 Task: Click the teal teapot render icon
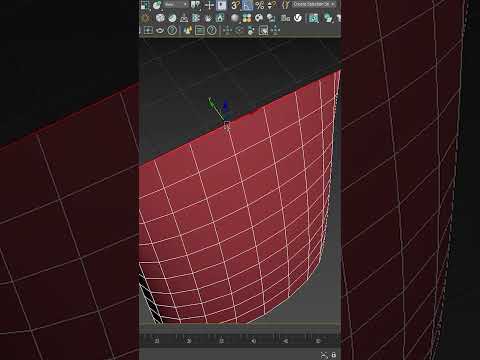click(328, 18)
